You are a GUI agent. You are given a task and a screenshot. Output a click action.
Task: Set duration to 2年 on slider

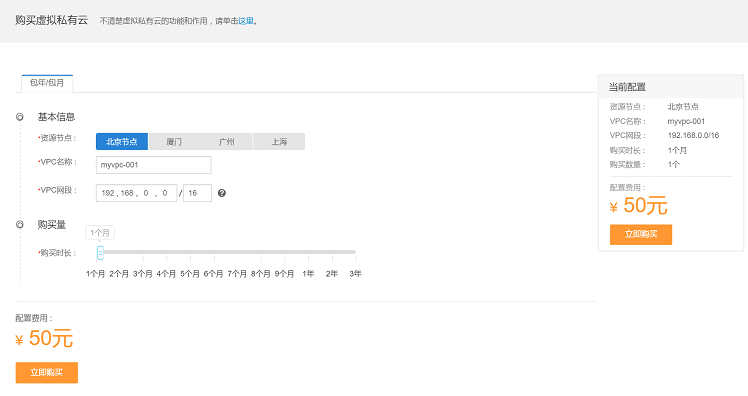(332, 273)
